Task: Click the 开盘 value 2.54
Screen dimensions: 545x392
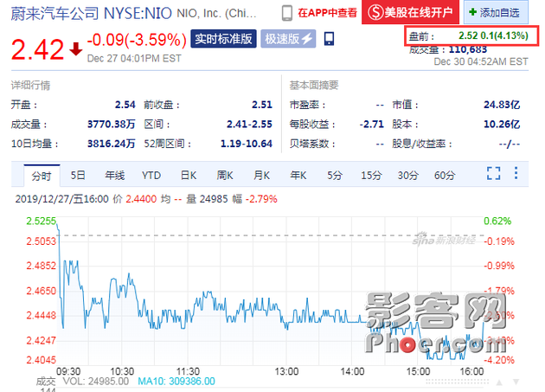Action: [x=125, y=105]
